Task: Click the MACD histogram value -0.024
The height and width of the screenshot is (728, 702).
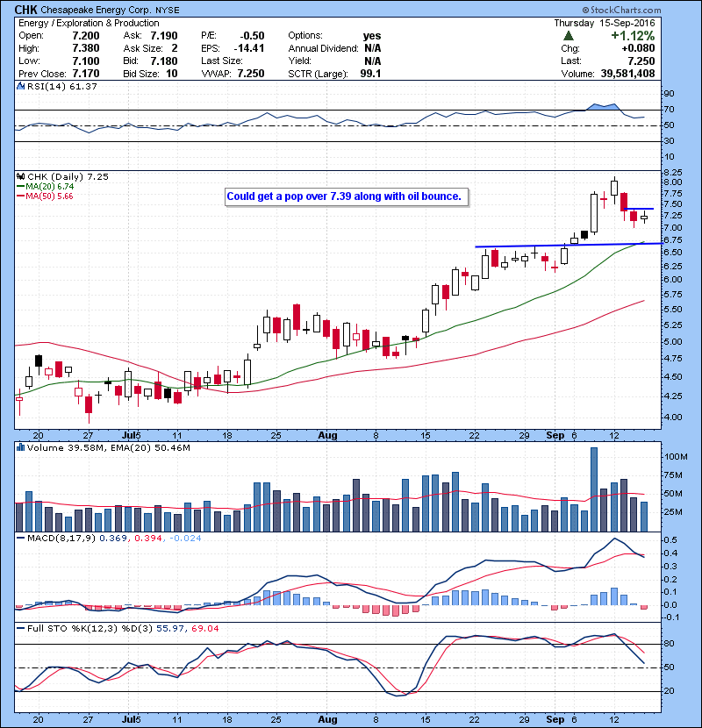Action: pyautogui.click(x=185, y=539)
